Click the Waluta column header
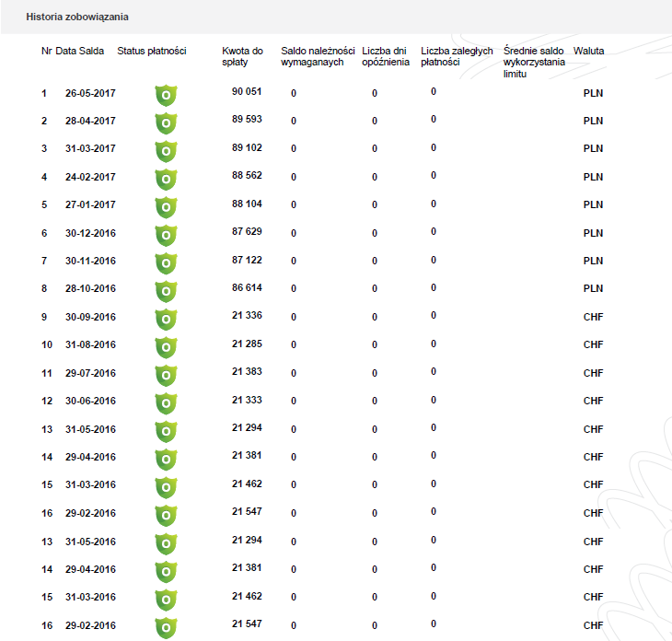672x641 pixels. tap(589, 51)
